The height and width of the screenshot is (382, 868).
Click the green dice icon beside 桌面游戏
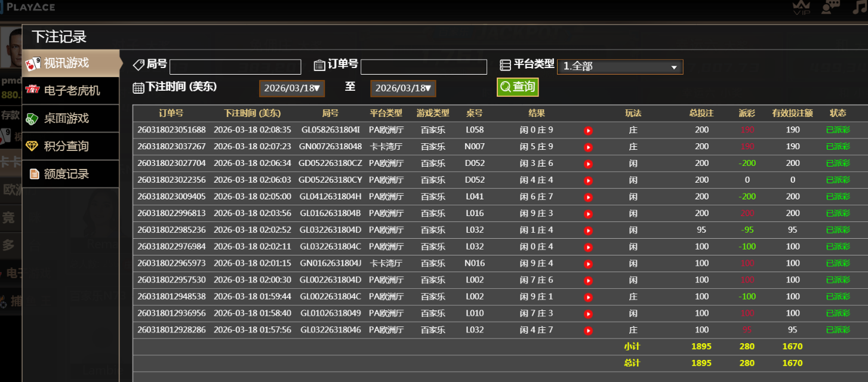coord(32,118)
